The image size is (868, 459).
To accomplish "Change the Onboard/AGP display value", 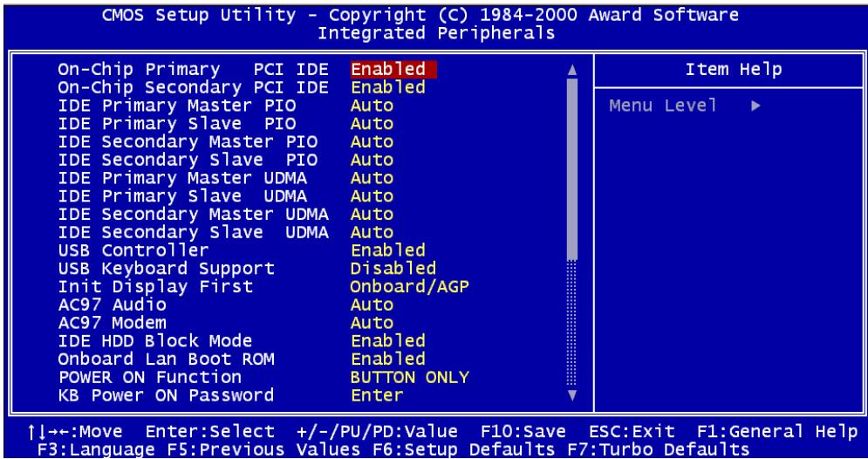I will (410, 286).
